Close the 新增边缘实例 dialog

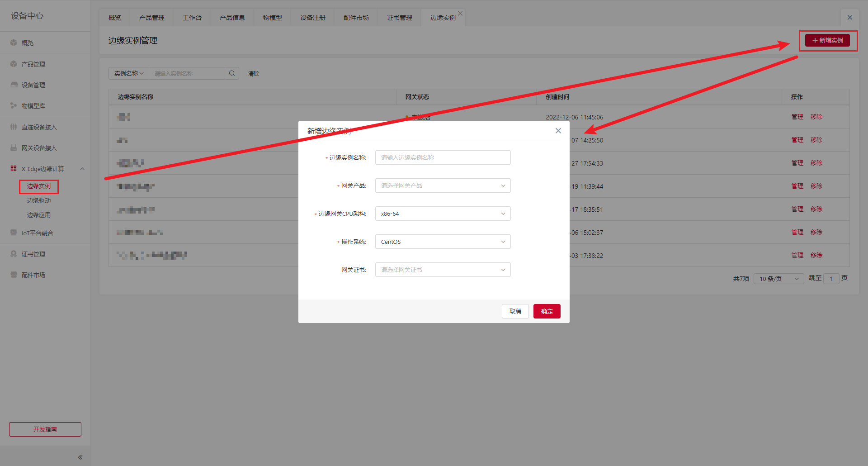pos(558,131)
